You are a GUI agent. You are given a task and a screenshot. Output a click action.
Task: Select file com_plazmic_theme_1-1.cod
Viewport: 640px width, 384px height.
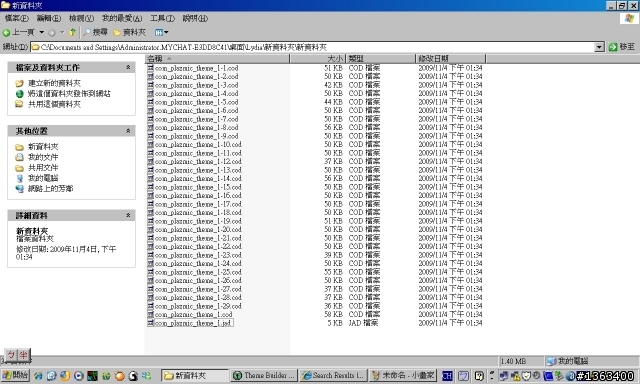(196, 68)
